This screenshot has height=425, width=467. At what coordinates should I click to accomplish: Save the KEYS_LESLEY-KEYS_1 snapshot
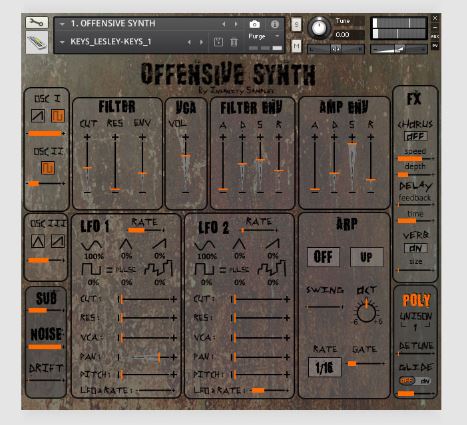(218, 42)
